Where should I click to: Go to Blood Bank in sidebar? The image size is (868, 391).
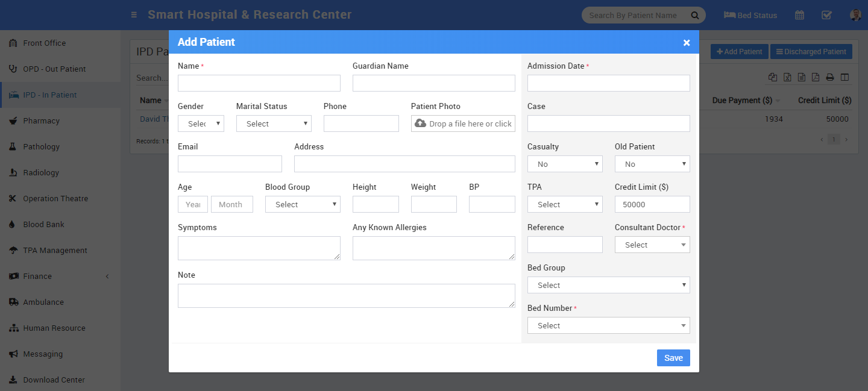pos(43,224)
